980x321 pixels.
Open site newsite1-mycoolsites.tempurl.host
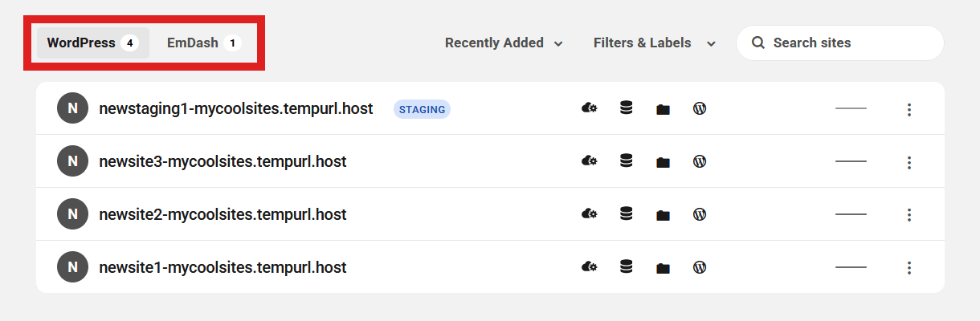pos(223,267)
